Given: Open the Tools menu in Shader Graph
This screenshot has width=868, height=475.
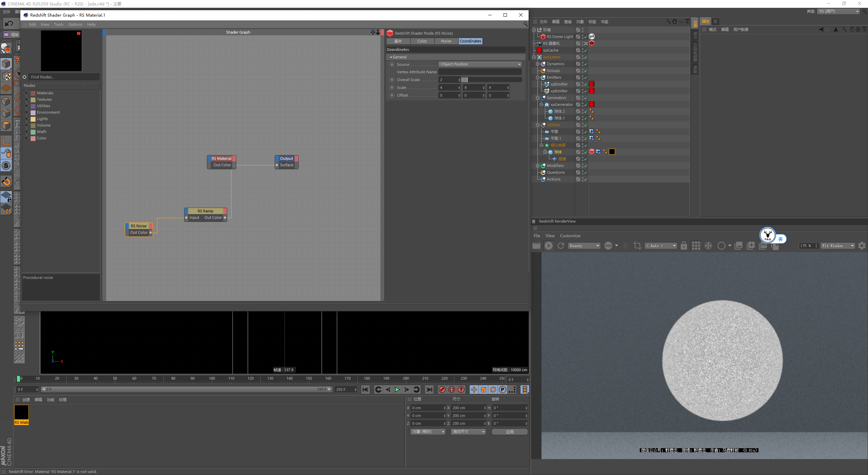Looking at the screenshot, I should pyautogui.click(x=58, y=24).
